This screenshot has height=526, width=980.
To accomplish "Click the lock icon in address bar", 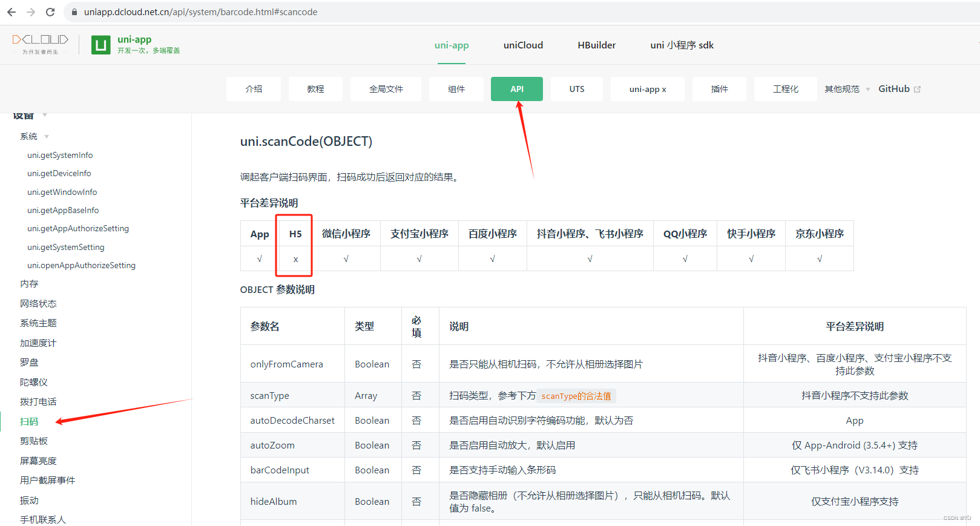I will click(x=74, y=12).
